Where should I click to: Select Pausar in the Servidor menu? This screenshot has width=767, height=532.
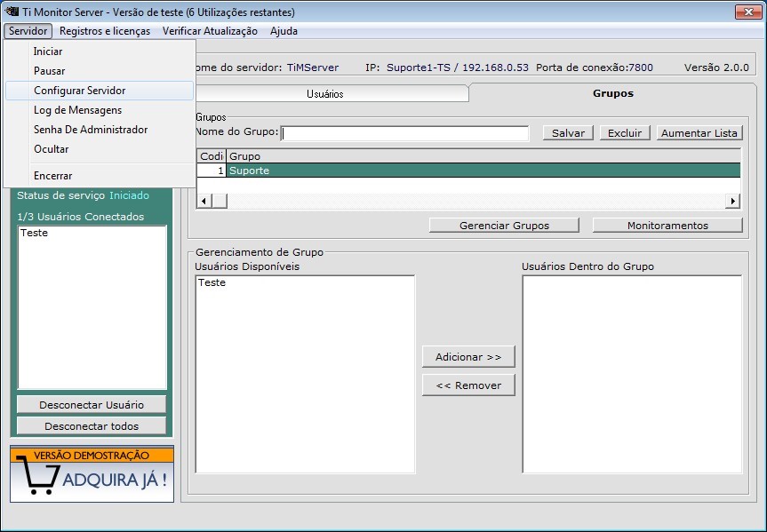coord(49,71)
